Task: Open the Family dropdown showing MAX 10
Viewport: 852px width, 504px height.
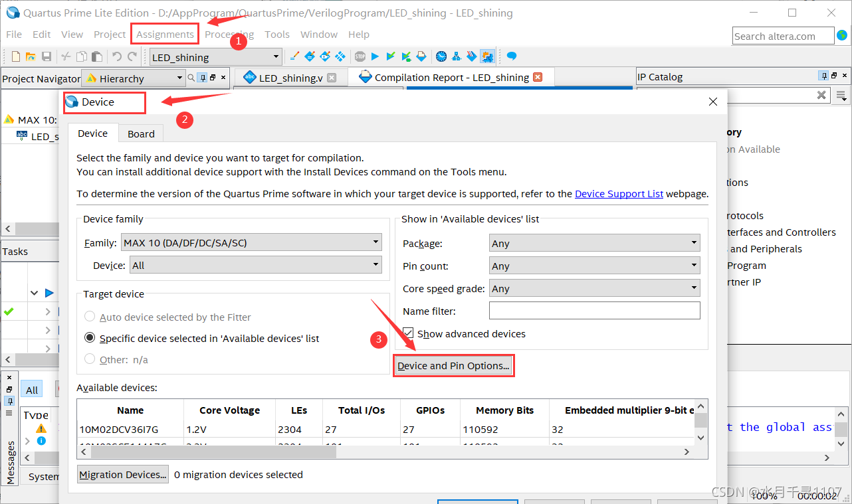Action: [251, 242]
